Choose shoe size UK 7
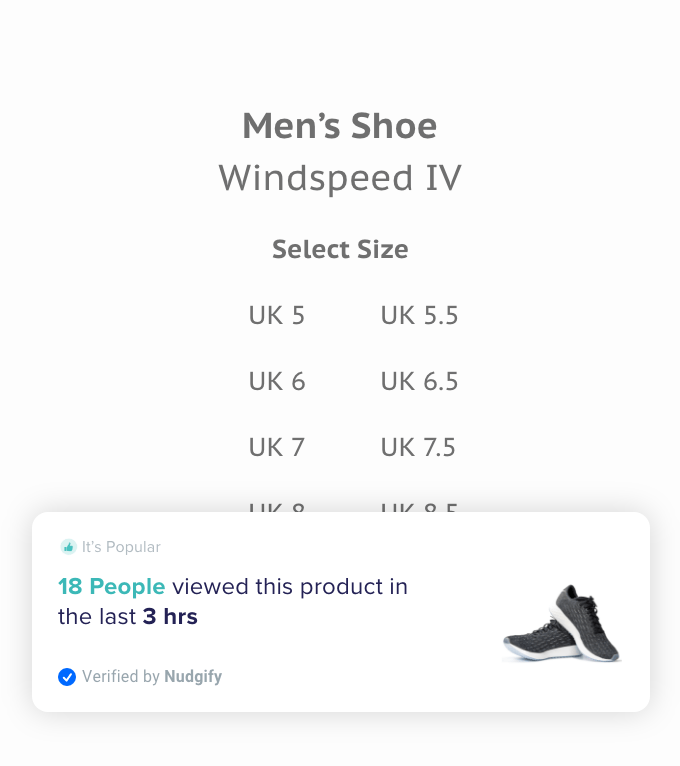 pos(277,448)
